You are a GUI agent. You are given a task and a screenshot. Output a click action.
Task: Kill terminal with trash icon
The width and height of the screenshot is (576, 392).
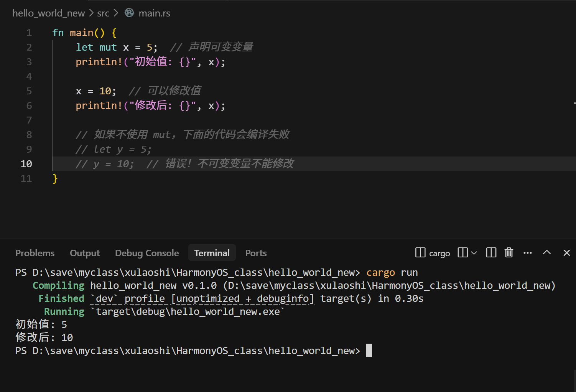coord(509,253)
